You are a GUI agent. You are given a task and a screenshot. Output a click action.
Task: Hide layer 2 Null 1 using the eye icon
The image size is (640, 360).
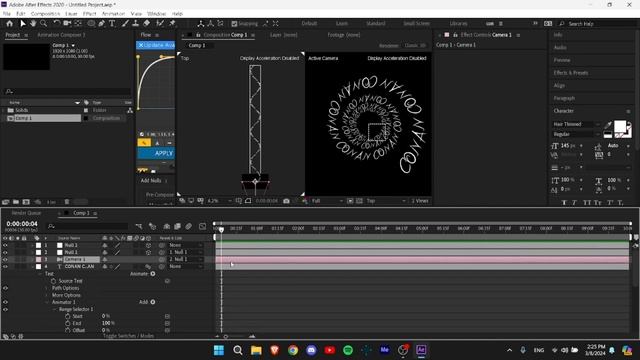click(5, 252)
